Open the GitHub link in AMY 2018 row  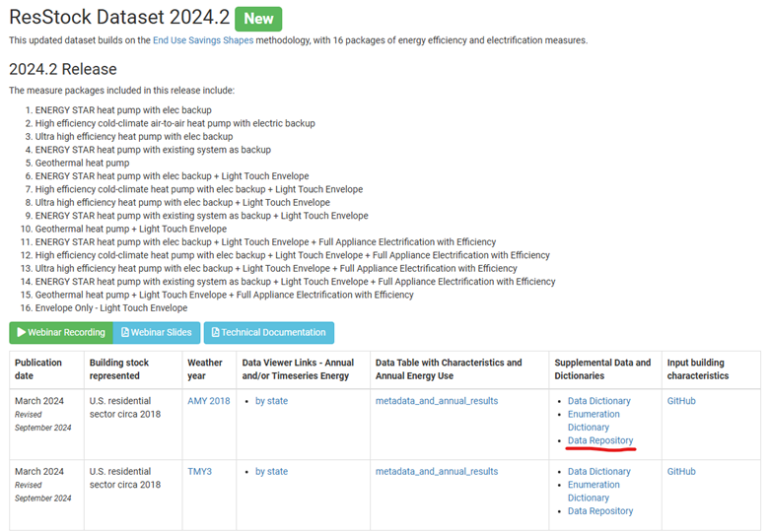(x=681, y=401)
